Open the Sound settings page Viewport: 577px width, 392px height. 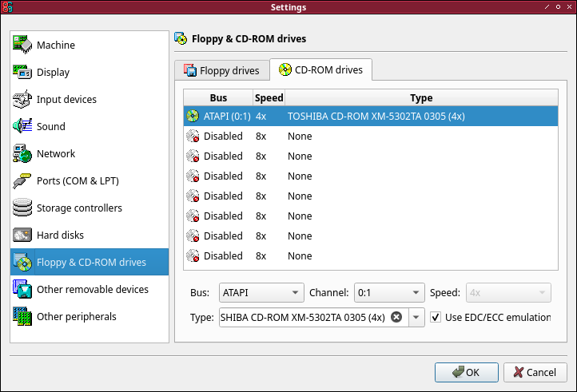(90, 126)
